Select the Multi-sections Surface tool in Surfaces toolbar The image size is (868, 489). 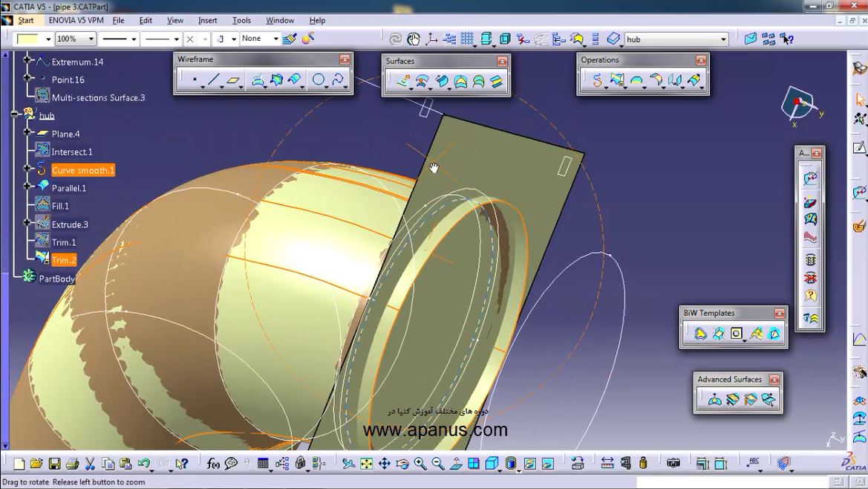[478, 82]
